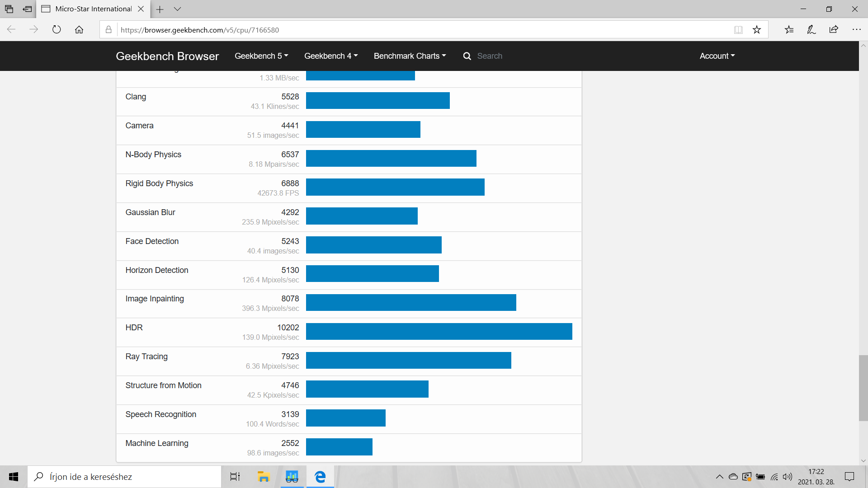Expand the Geekbench 5 dropdown menu

click(261, 56)
